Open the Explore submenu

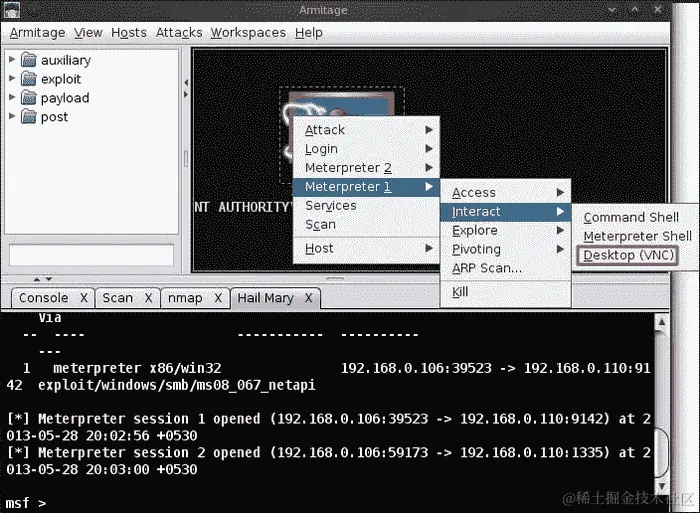[x=505, y=230]
